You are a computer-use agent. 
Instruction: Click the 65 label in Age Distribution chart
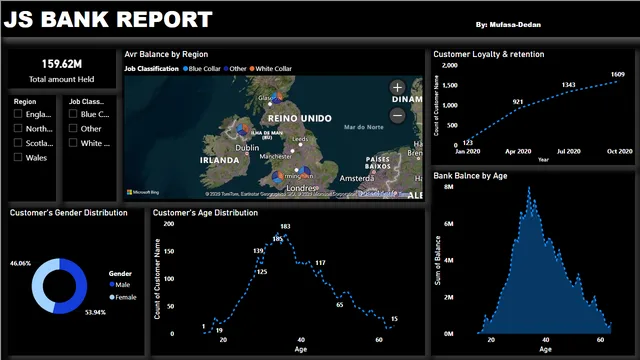tap(340, 304)
